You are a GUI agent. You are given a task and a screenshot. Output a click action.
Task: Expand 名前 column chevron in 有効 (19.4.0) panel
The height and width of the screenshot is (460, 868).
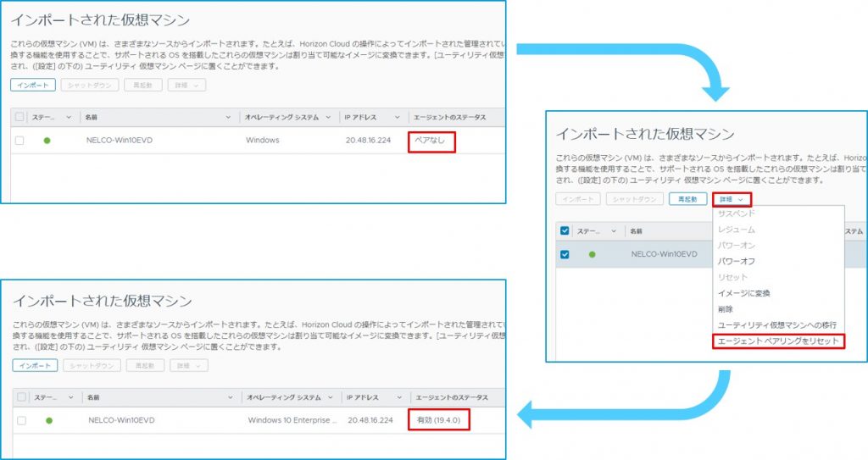[x=231, y=397]
